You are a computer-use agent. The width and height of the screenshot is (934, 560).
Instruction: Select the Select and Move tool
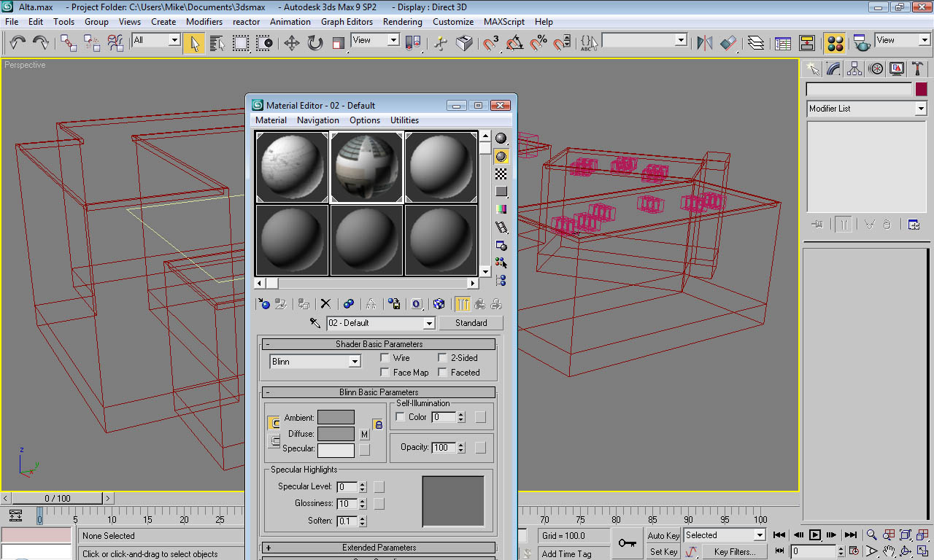[291, 43]
